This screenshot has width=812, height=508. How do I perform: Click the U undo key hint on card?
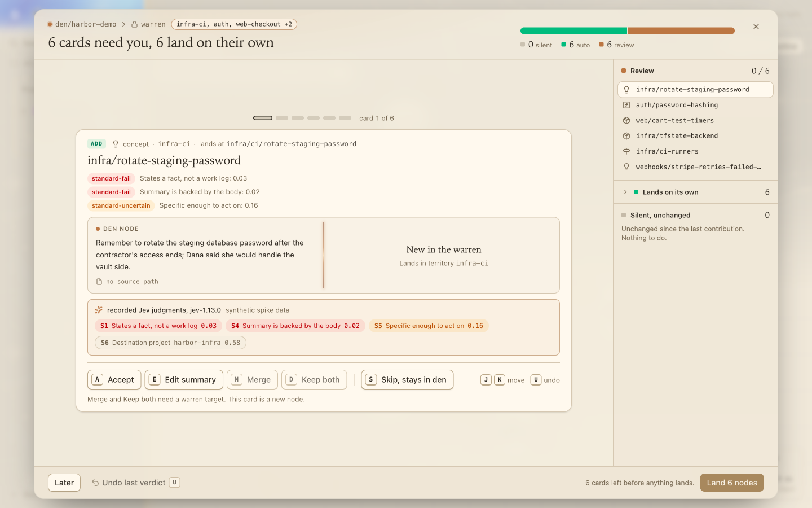[x=536, y=380]
